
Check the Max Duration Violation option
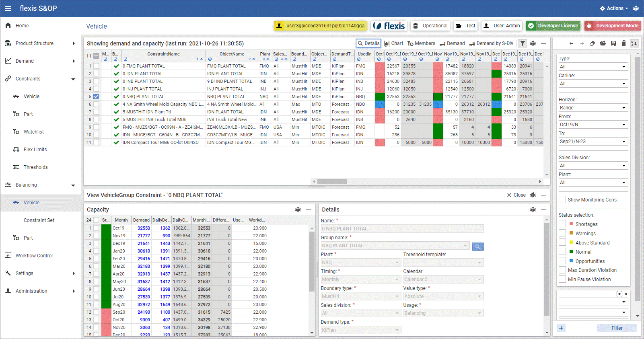pyautogui.click(x=562, y=270)
